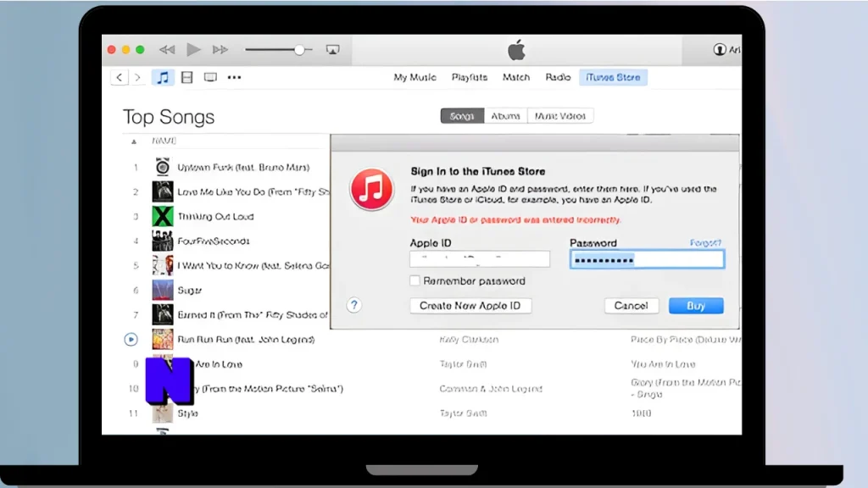
Task: Select the FourFiveSeconds song title
Action: (214, 241)
